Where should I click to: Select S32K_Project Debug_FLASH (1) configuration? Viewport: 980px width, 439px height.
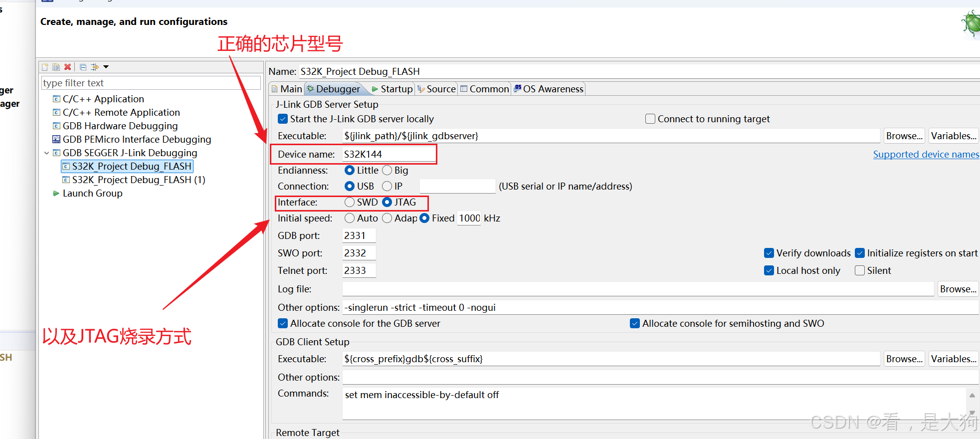click(x=139, y=180)
